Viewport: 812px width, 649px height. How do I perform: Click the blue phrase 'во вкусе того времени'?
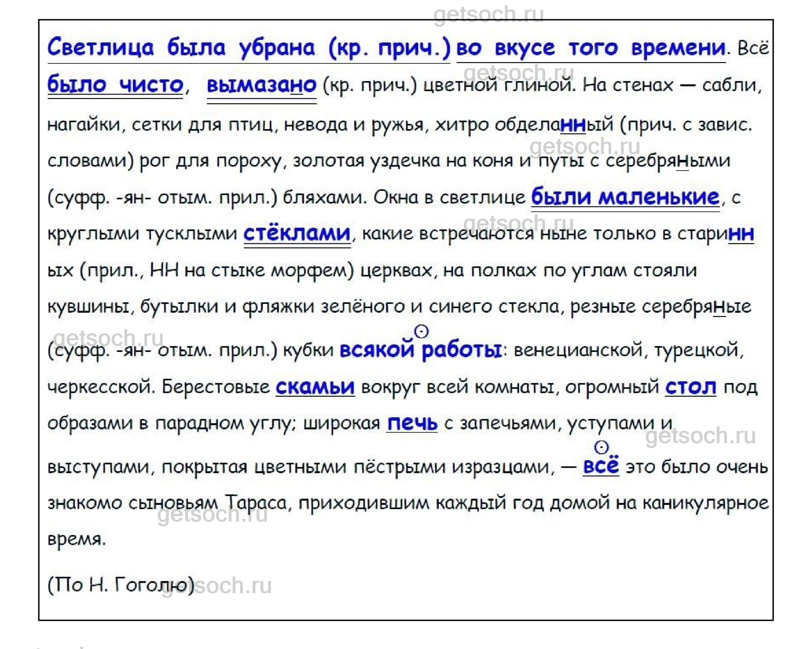point(591,48)
